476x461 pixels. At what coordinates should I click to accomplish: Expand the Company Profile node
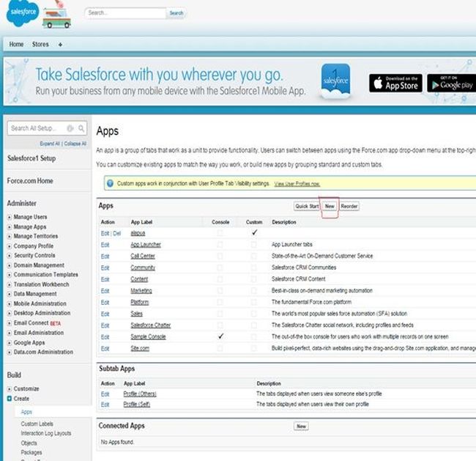(10, 246)
